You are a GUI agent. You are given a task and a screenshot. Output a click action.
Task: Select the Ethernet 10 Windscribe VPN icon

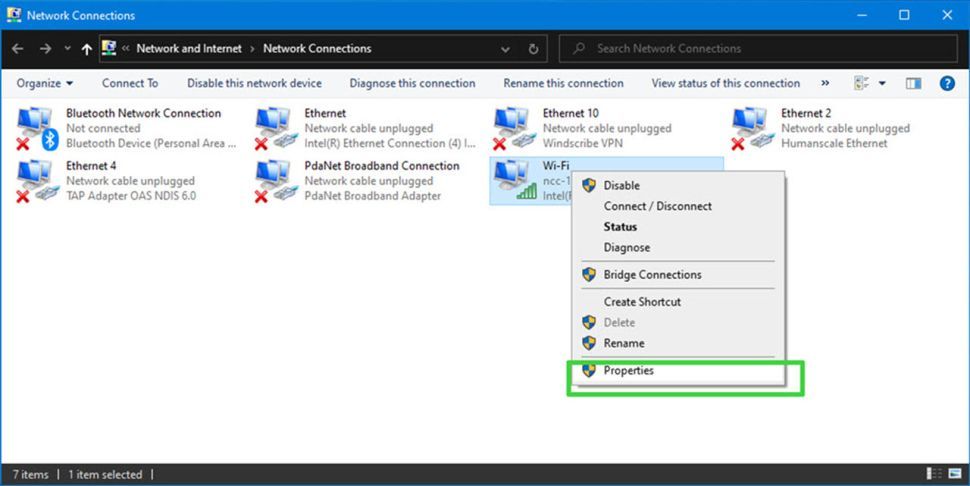coord(514,129)
